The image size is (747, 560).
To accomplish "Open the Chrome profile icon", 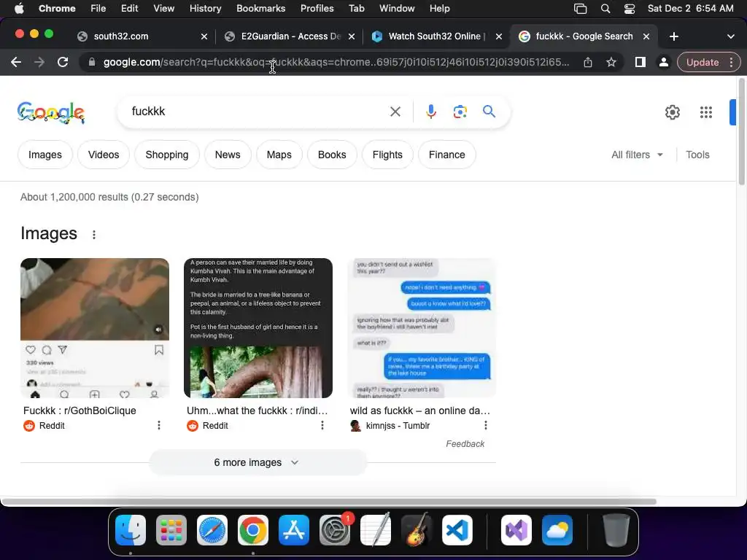I will coord(663,62).
